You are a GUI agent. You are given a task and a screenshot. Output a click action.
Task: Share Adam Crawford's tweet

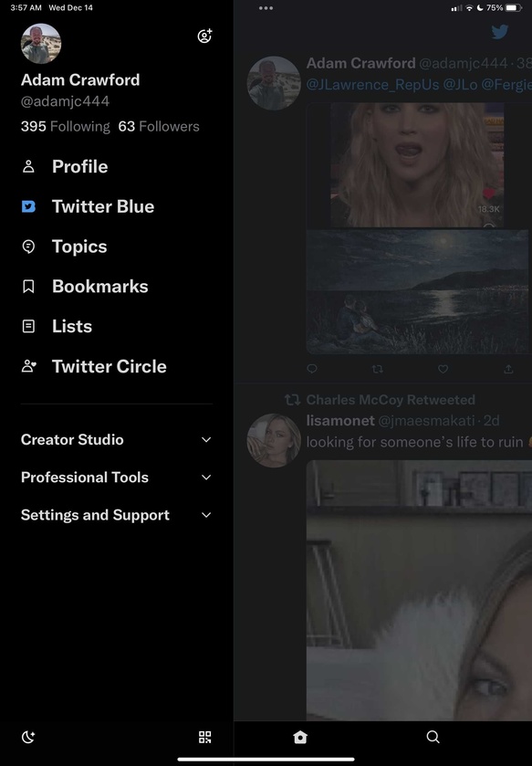[508, 369]
